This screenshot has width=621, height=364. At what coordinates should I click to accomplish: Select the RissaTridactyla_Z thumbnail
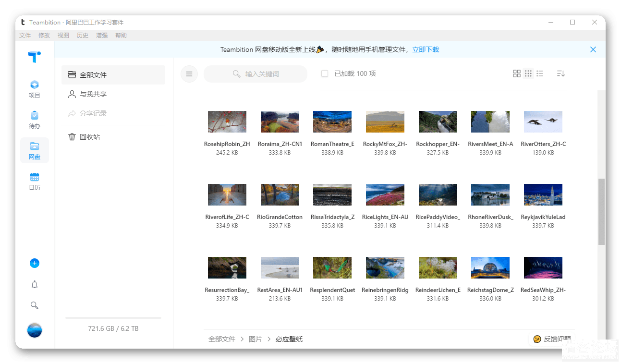tap(332, 194)
